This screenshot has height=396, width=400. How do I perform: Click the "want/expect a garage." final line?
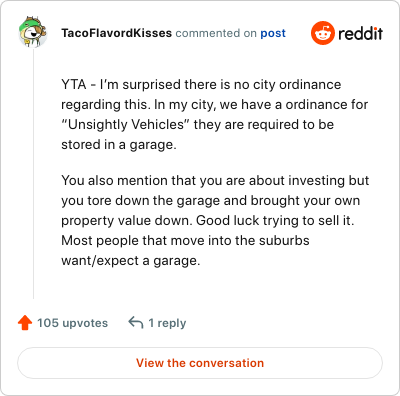pyautogui.click(x=131, y=261)
